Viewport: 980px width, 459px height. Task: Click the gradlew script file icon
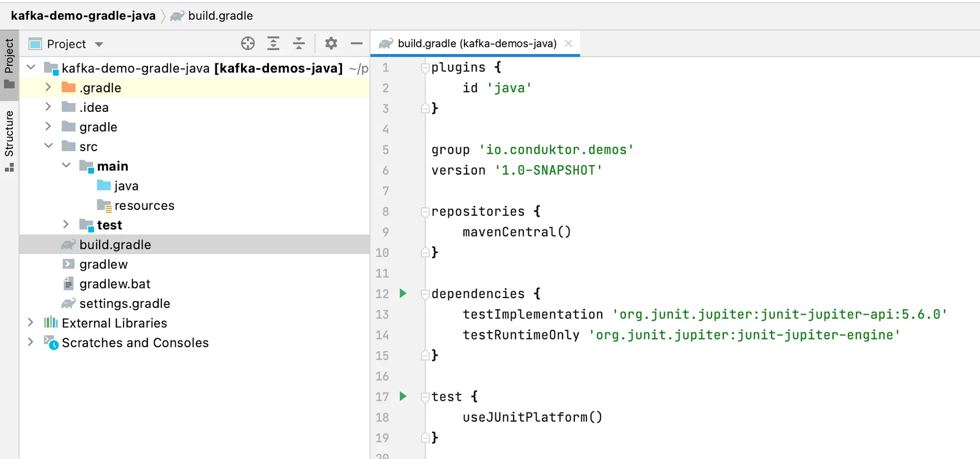click(x=68, y=264)
